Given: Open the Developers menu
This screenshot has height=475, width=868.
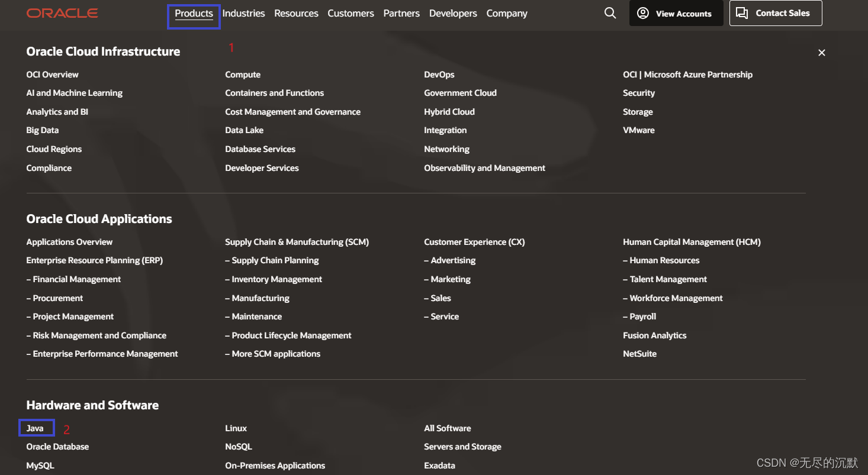Looking at the screenshot, I should pos(453,13).
